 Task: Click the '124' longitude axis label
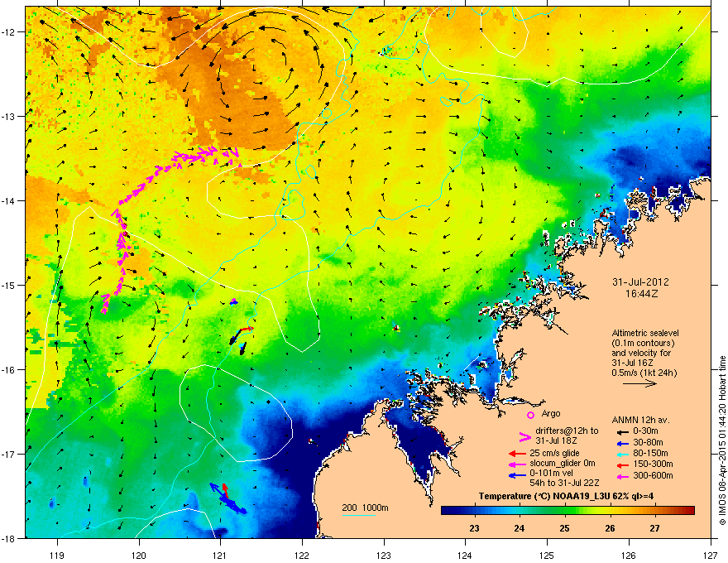465,556
